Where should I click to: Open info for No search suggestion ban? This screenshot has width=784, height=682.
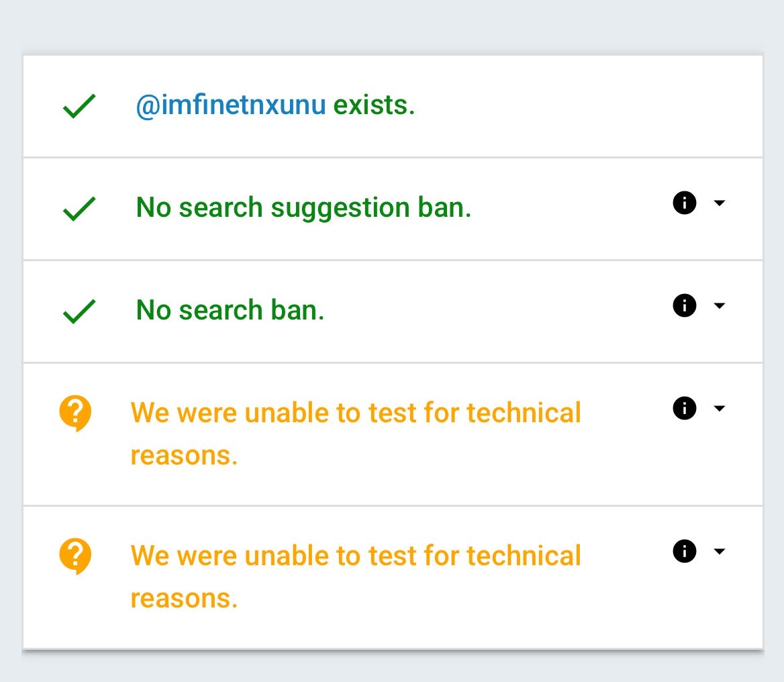(684, 203)
